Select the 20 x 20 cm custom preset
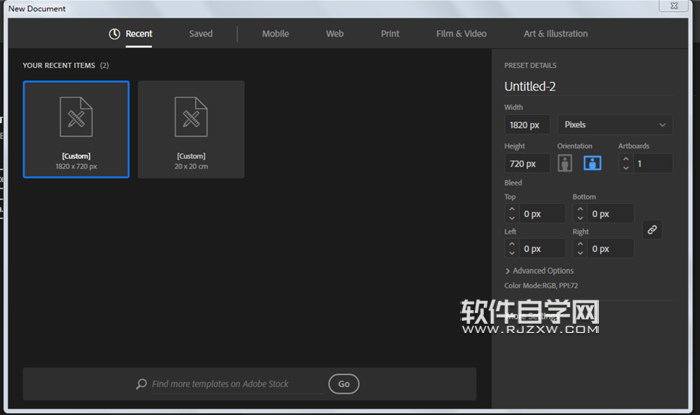Screen dimensions: 700x415 click(x=191, y=129)
